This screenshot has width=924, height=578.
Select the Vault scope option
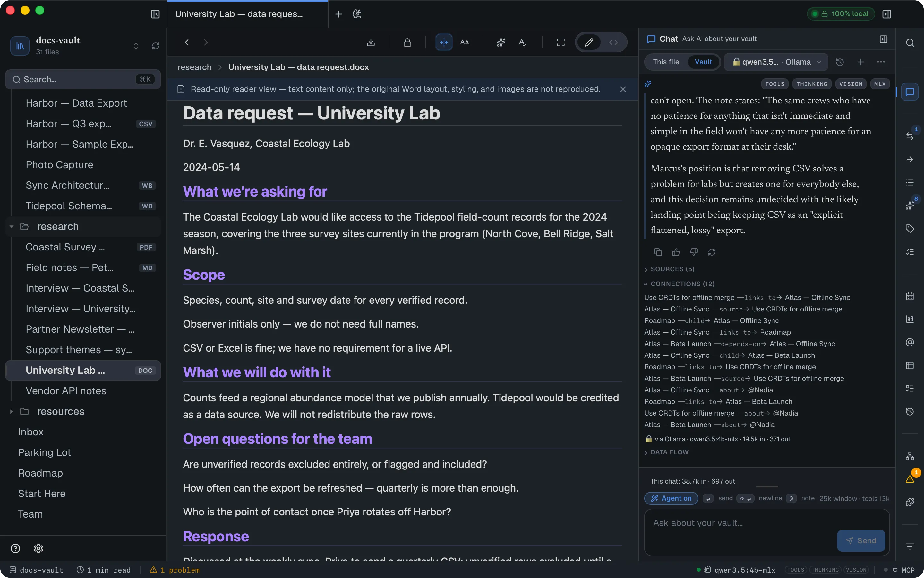click(703, 62)
